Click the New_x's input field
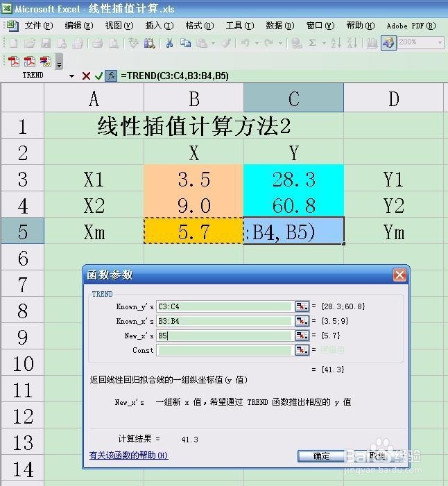Viewport: 448px width, 486px height. tap(225, 336)
